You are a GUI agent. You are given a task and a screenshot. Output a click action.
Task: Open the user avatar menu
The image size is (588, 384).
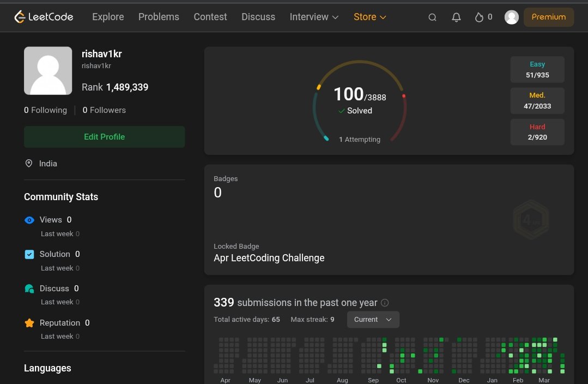[x=512, y=17]
